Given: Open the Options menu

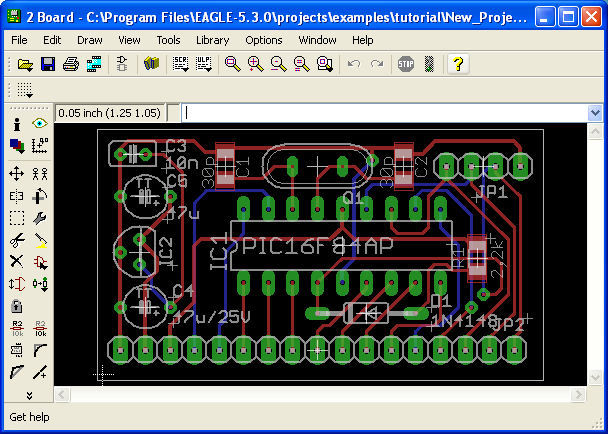Looking at the screenshot, I should pyautogui.click(x=264, y=40).
